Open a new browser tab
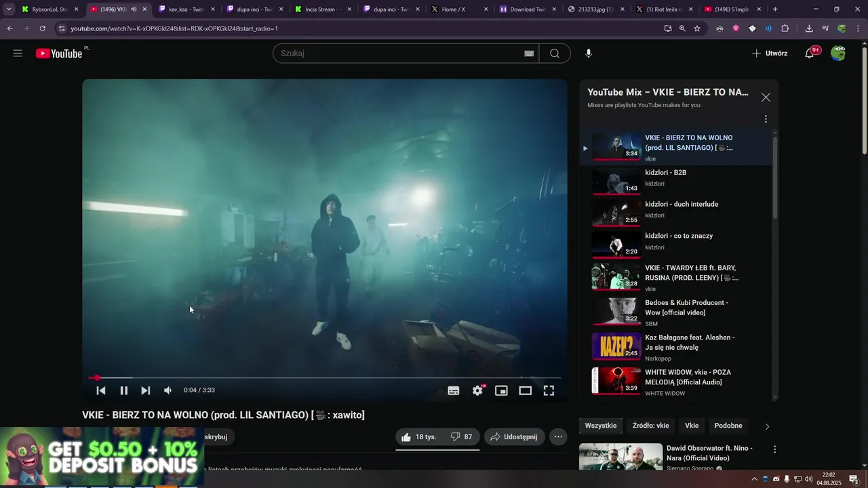The image size is (868, 488). [x=775, y=9]
